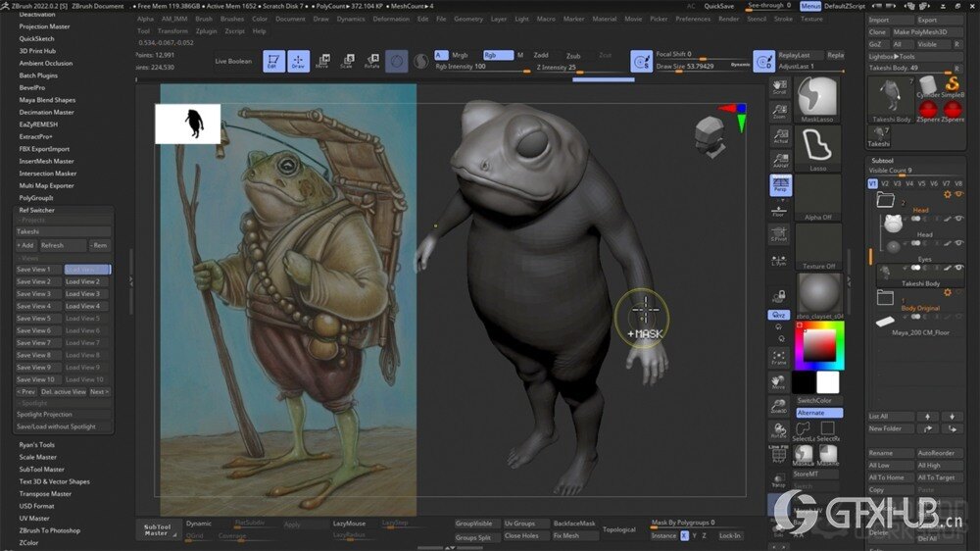Click the Rotate transform tool
Screen dimensions: 980x551
[x=371, y=62]
